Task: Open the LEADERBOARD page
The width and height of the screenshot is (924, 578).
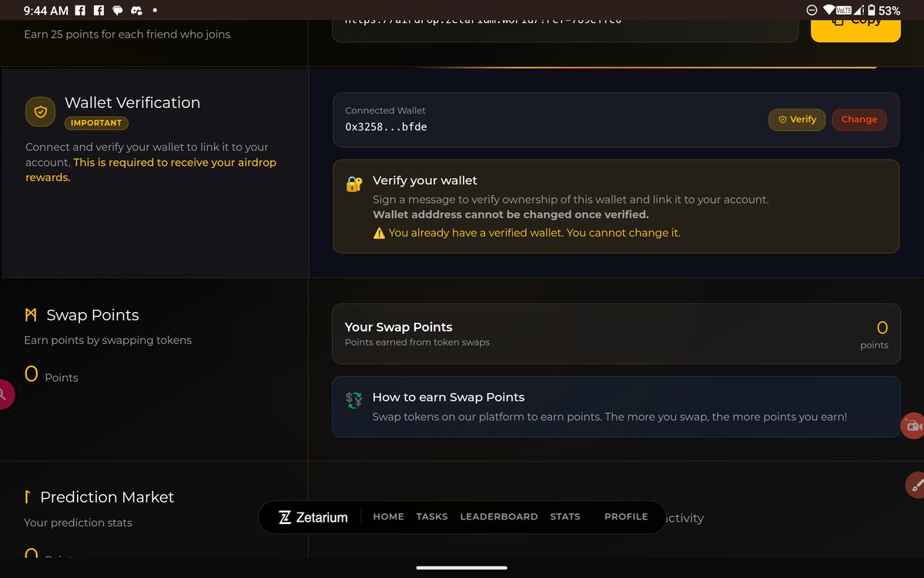Action: tap(499, 517)
